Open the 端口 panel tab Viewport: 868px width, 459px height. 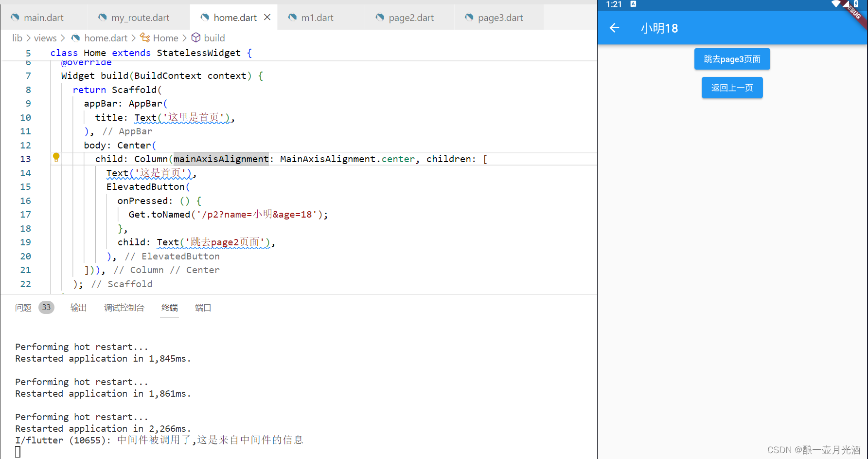[203, 308]
